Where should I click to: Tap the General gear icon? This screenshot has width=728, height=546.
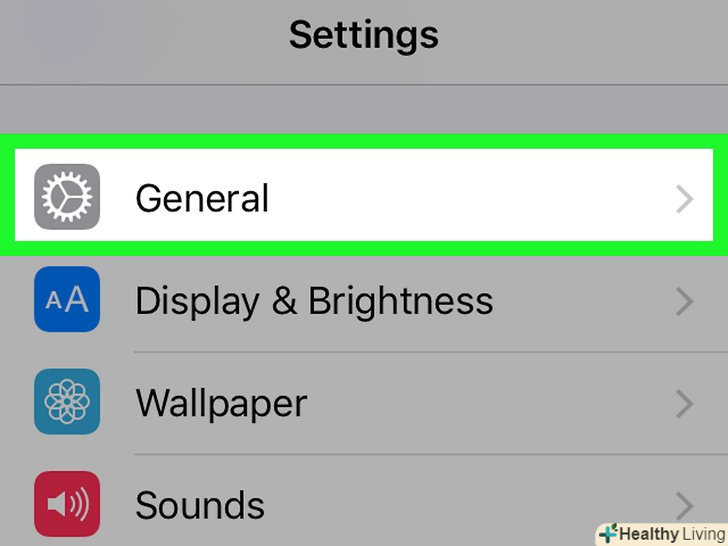click(67, 197)
